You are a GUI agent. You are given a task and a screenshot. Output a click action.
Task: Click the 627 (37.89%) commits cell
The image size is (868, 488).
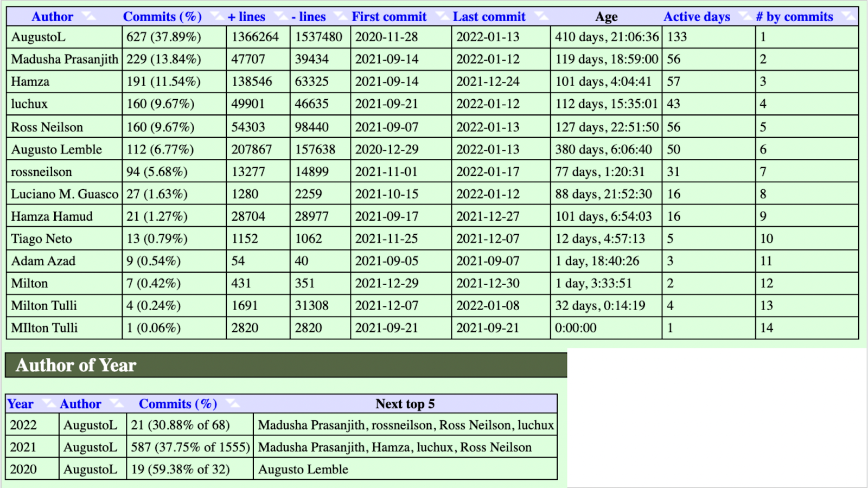[174, 37]
